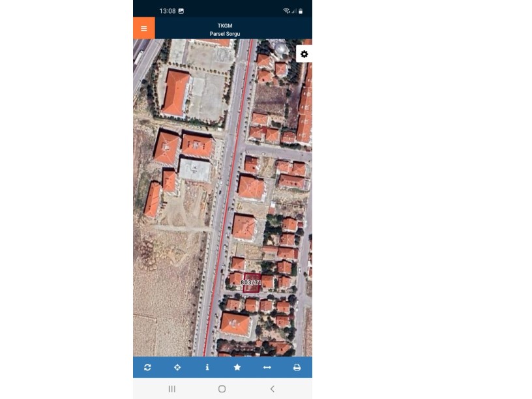
Task: Tap the refresh icon in bottom toolbar
Action: click(x=147, y=368)
